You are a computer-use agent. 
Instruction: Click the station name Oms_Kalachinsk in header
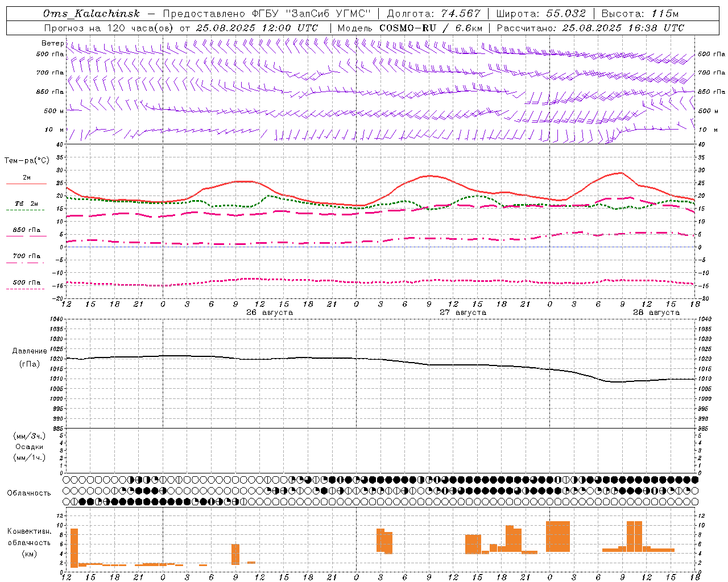click(92, 14)
